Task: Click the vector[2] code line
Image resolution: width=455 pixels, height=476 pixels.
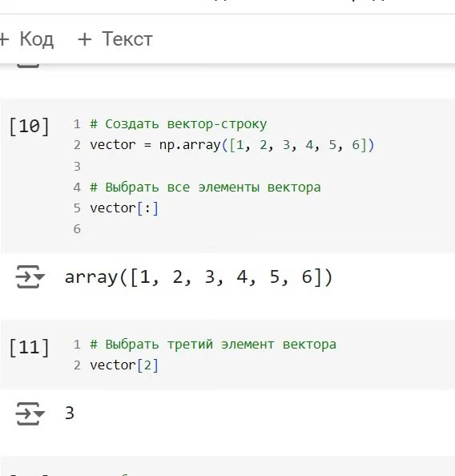Action: pyautogui.click(x=124, y=365)
